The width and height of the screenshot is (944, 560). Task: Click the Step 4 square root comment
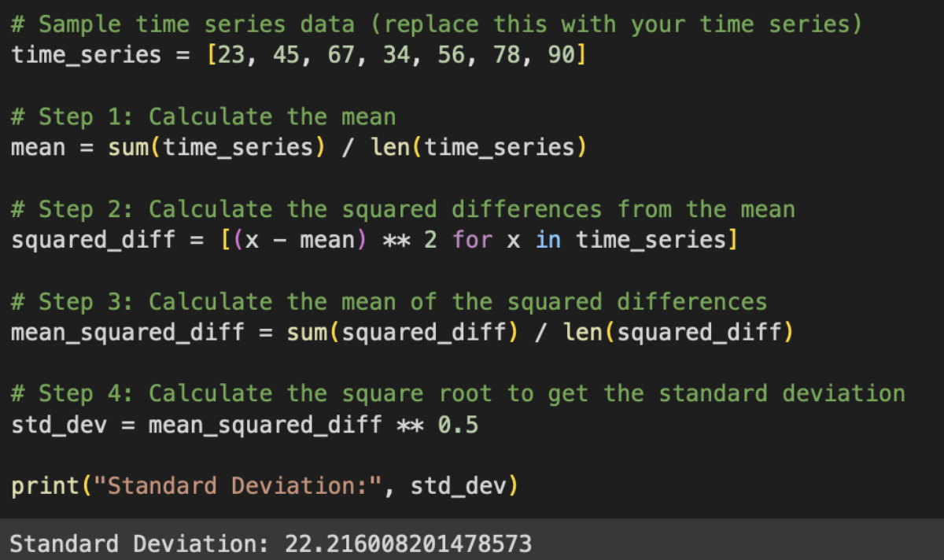(x=458, y=393)
